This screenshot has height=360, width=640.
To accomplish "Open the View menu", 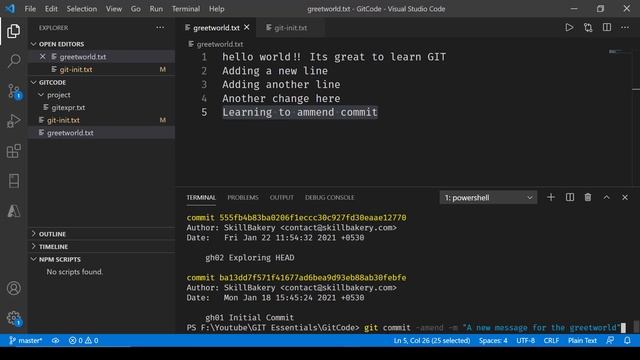I will click(x=113, y=9).
